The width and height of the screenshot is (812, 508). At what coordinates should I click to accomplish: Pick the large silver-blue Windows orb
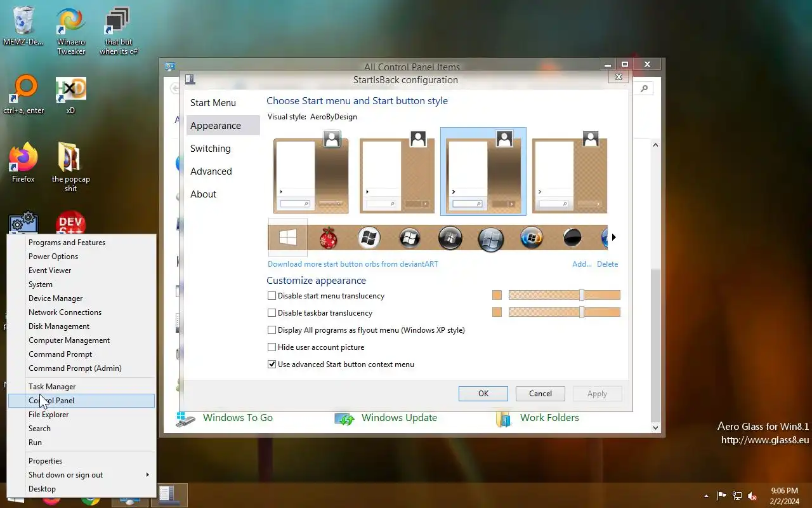[490, 239]
